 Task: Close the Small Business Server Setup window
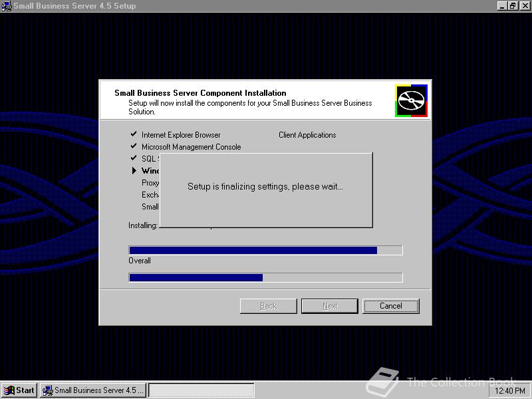(x=525, y=6)
